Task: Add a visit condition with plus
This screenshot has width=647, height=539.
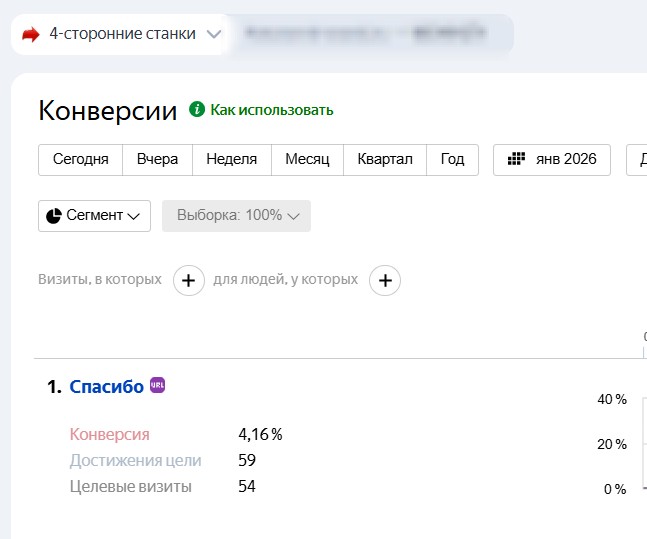Action: click(189, 281)
